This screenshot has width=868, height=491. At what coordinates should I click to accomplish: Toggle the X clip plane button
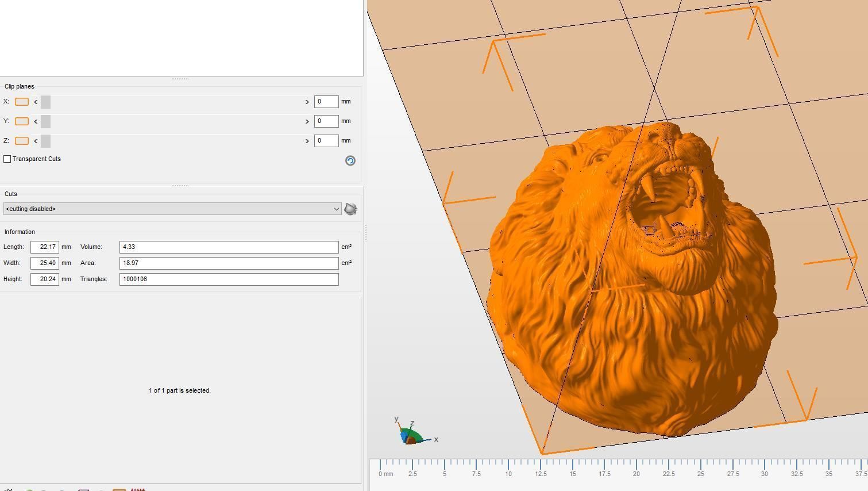tap(22, 102)
